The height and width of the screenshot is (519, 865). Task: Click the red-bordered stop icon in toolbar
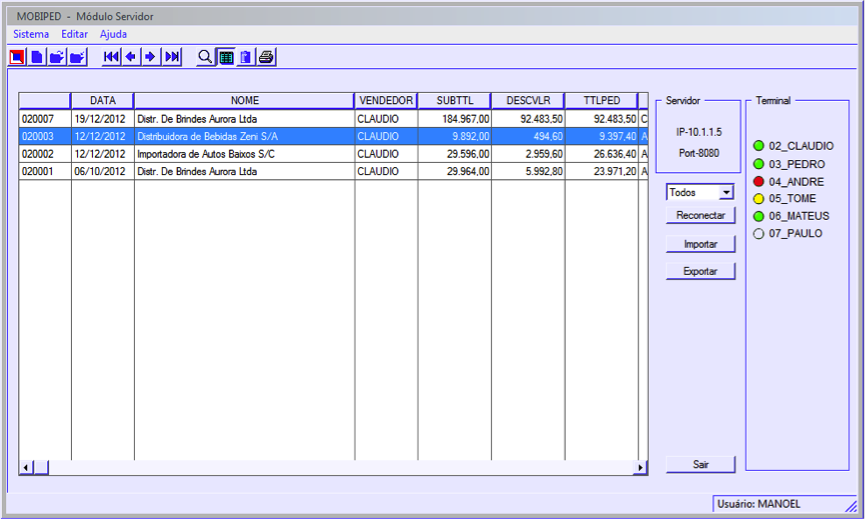[x=17, y=57]
